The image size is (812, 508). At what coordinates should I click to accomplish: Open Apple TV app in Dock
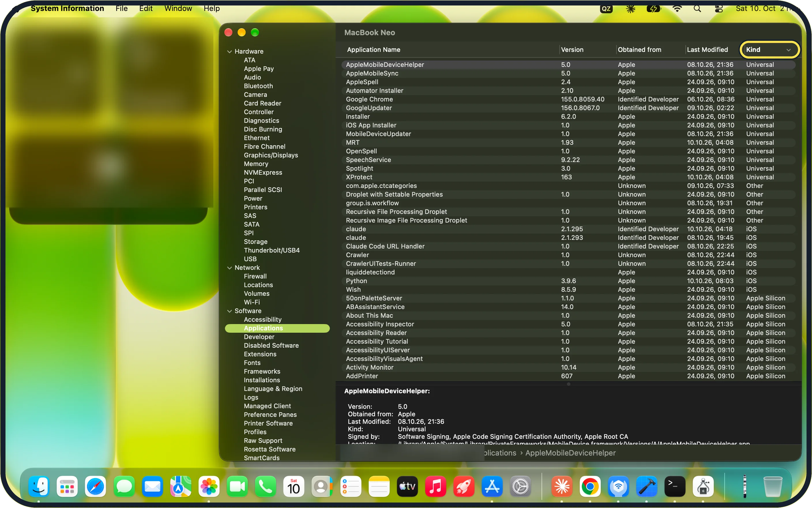tap(407, 486)
